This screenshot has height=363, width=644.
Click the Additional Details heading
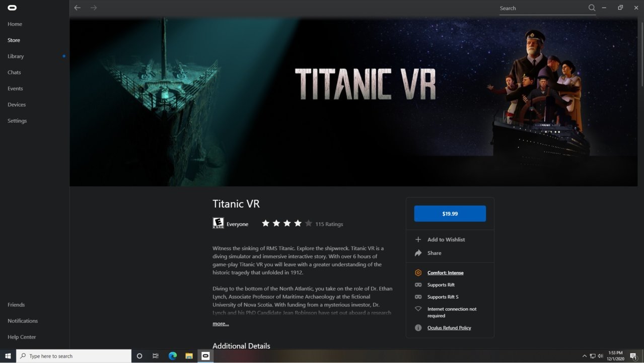(241, 346)
